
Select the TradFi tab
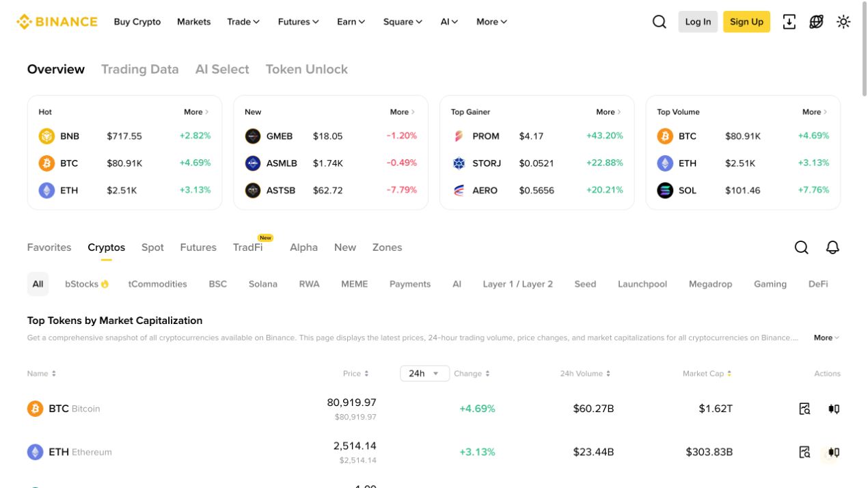248,247
